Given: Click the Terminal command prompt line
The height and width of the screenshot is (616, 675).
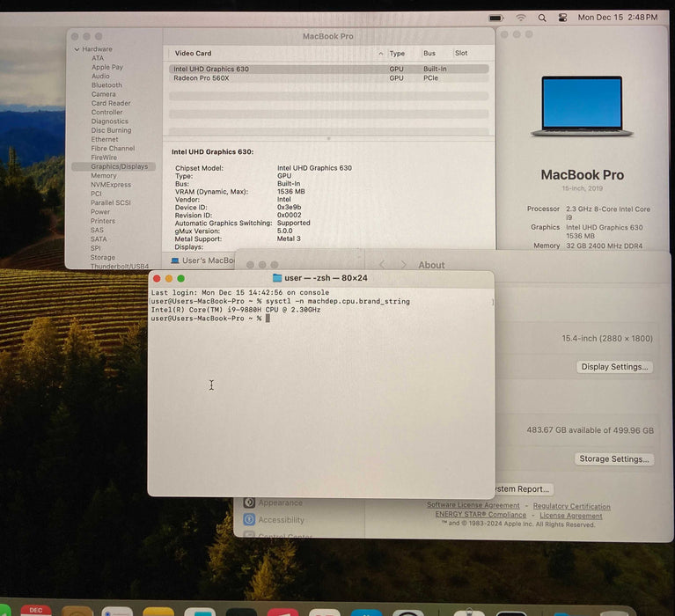Looking at the screenshot, I should click(210, 319).
